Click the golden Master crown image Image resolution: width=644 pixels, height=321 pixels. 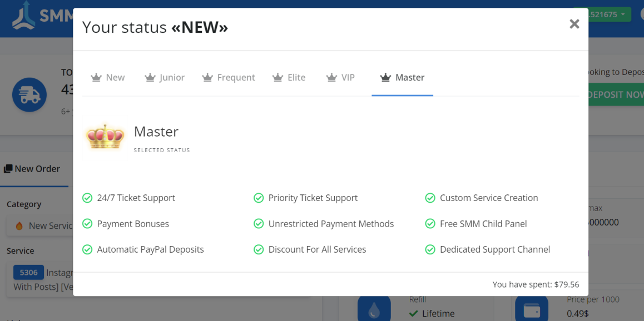(105, 137)
